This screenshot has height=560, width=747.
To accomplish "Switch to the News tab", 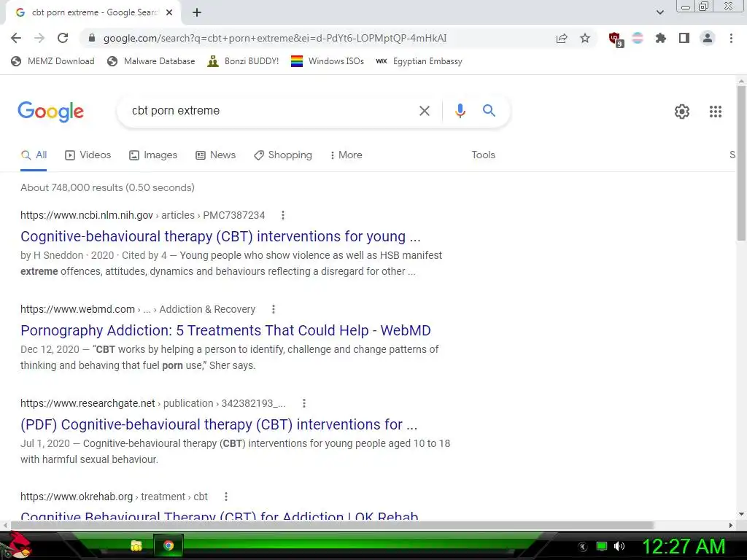I will click(x=216, y=155).
